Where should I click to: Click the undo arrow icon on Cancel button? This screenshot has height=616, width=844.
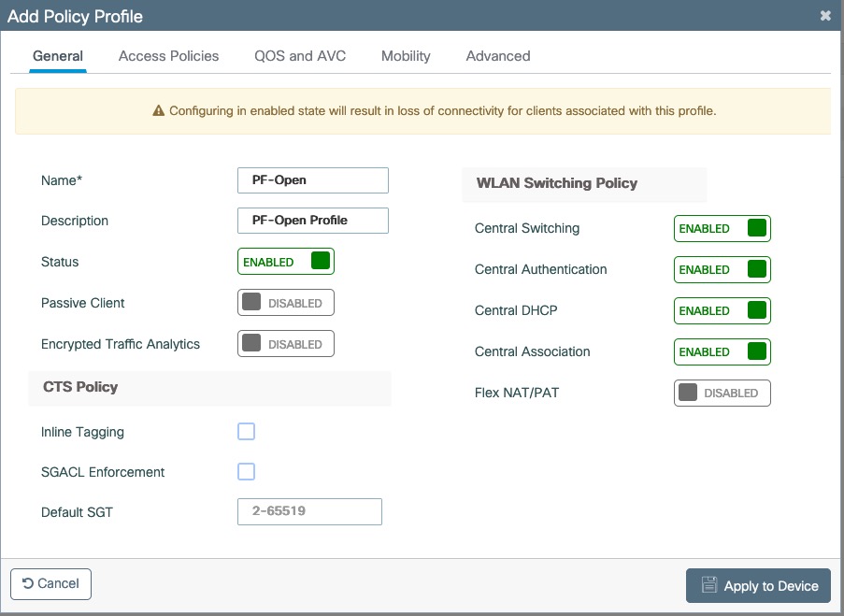26,583
